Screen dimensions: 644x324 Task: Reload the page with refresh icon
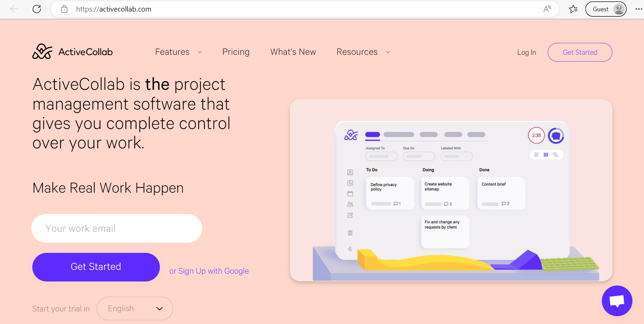pyautogui.click(x=37, y=9)
